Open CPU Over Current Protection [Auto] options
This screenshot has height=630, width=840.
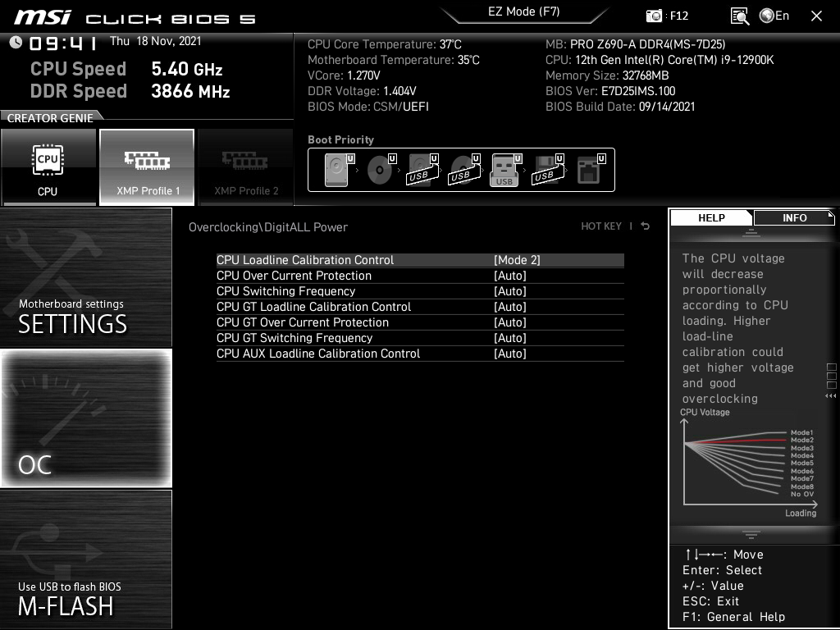(420, 276)
